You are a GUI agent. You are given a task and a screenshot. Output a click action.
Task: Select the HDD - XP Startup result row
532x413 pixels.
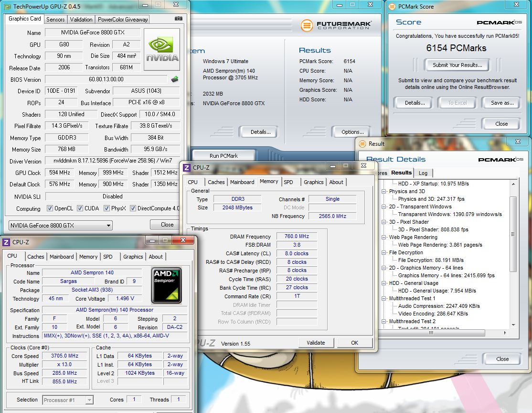(x=433, y=184)
